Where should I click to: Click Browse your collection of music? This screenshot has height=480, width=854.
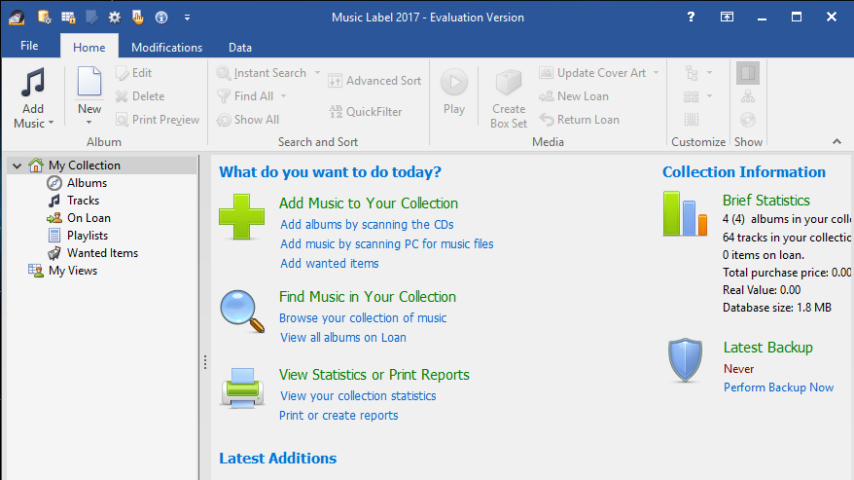pyautogui.click(x=363, y=318)
